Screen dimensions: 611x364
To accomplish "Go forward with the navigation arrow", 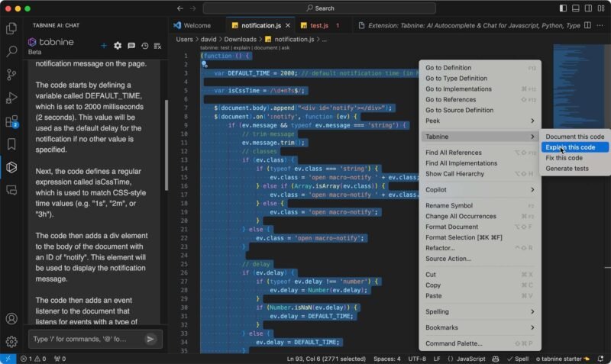I will tap(193, 8).
